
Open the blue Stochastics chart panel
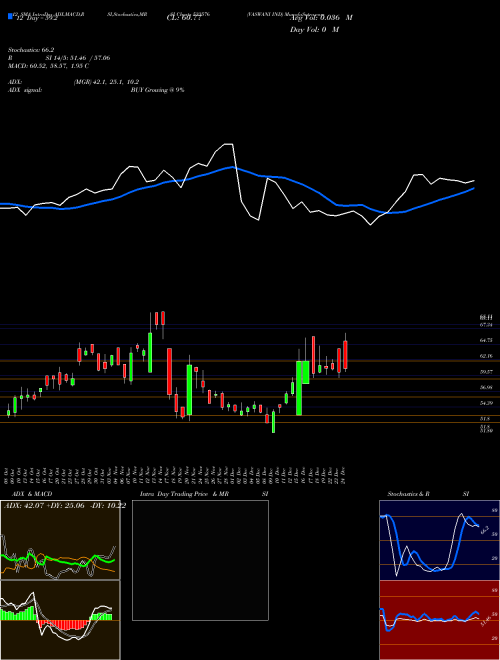click(439, 540)
